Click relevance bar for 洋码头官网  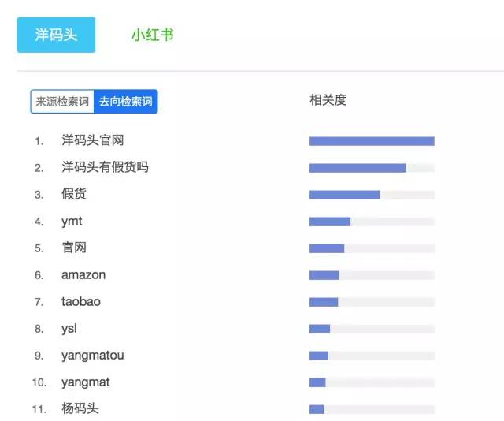pyautogui.click(x=372, y=141)
